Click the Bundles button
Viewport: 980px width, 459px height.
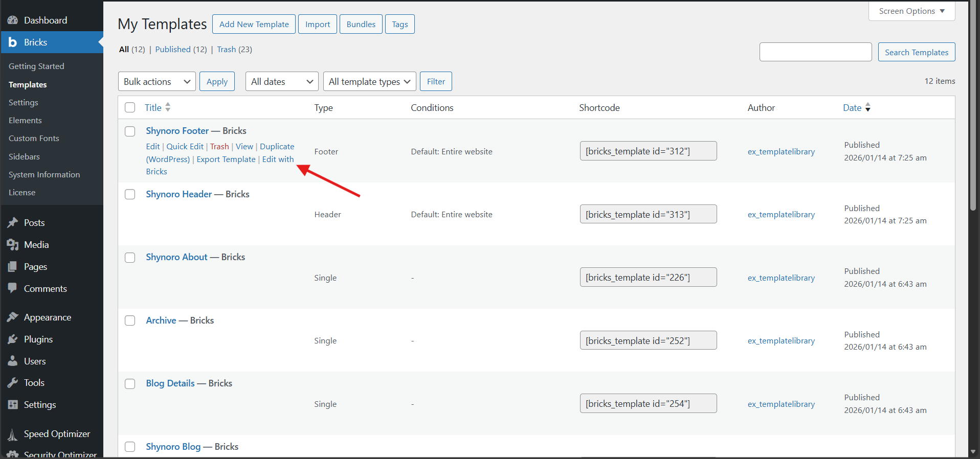point(361,24)
